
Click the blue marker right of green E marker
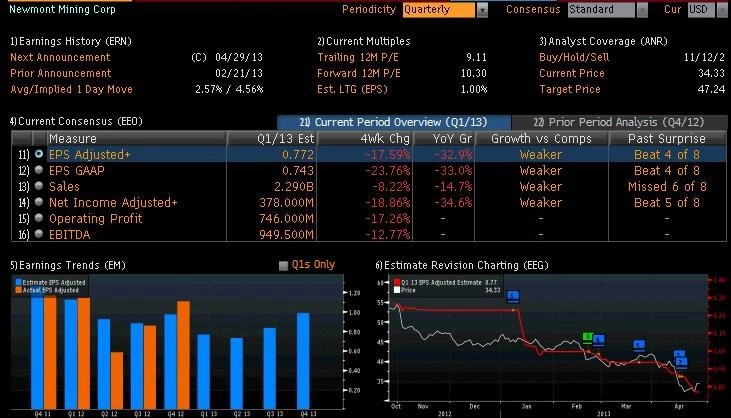coord(599,340)
